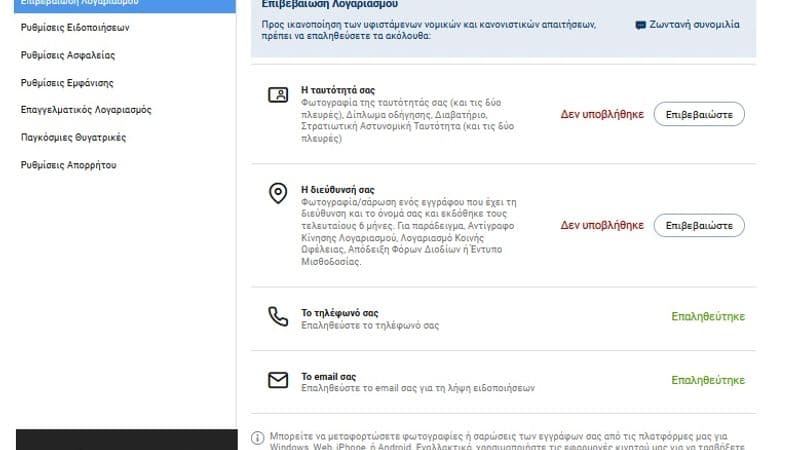800x450 pixels.
Task: Open Ρυθμίσεις Ειδοποιήσεων in sidebar
Action: (x=75, y=28)
